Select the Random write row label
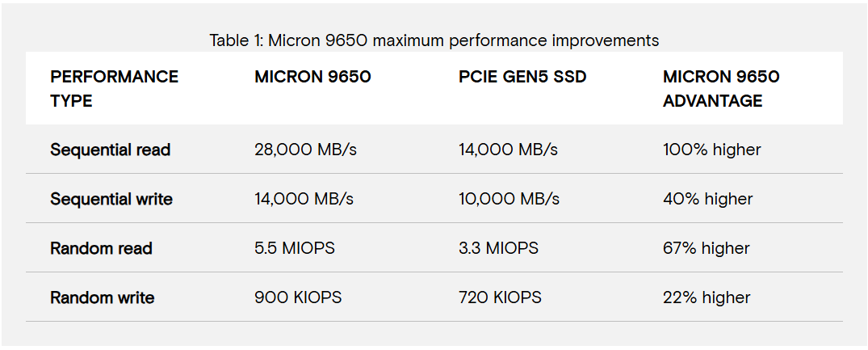The width and height of the screenshot is (868, 350). (102, 297)
